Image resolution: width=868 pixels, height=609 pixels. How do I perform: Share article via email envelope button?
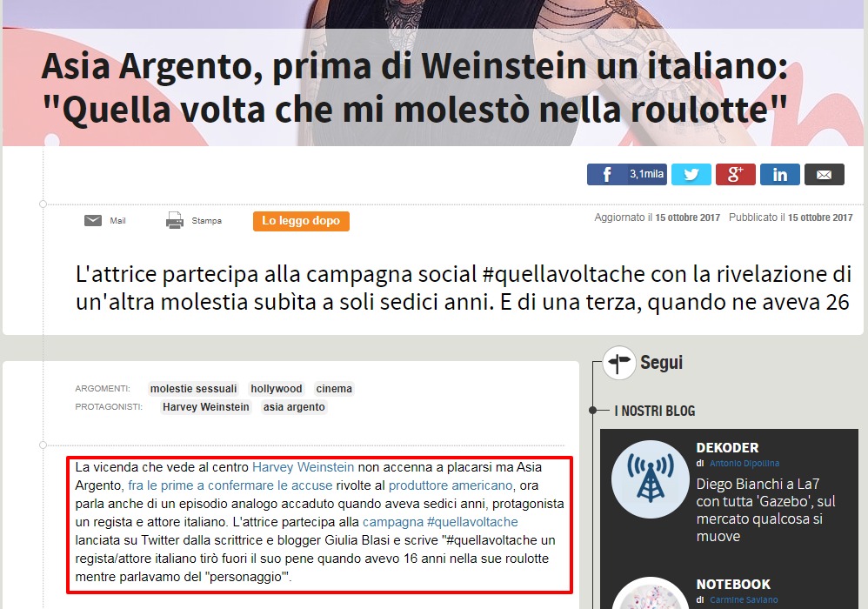[x=825, y=174]
